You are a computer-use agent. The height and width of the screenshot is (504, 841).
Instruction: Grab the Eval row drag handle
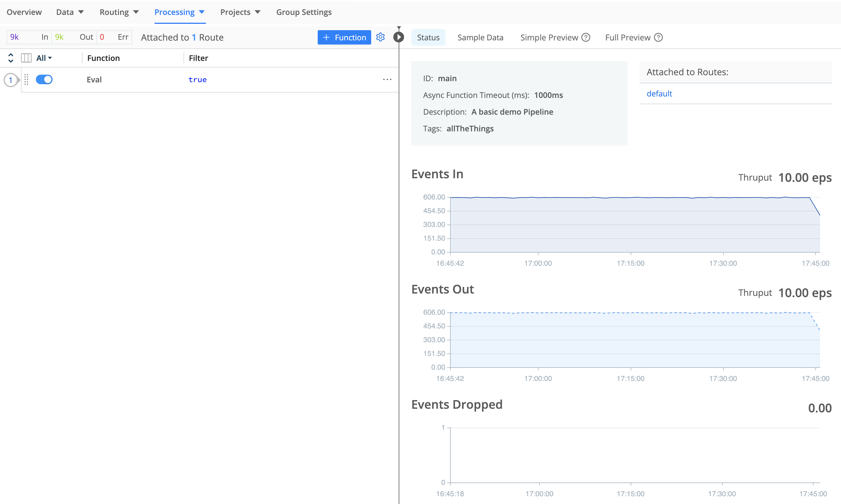coord(26,79)
